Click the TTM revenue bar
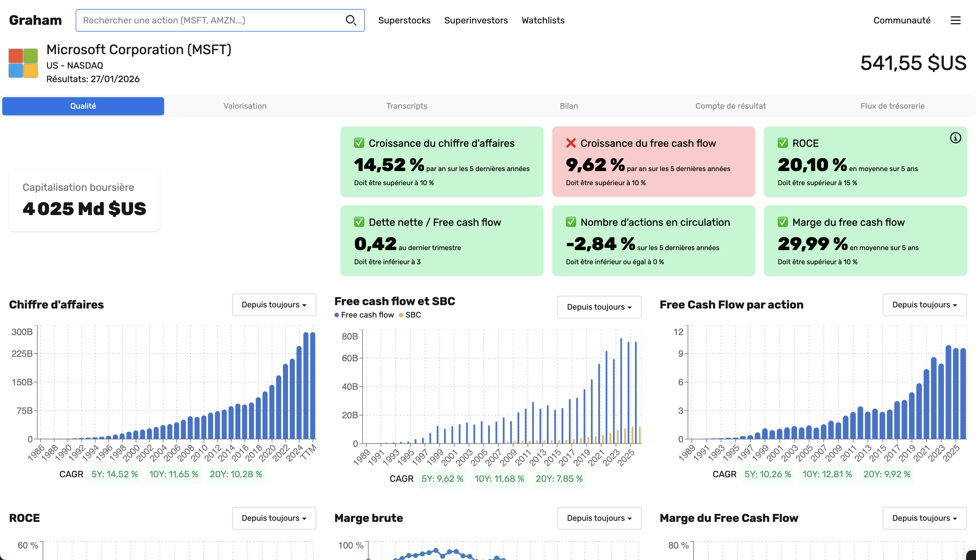Screen dimensions: 976x560 313,385
